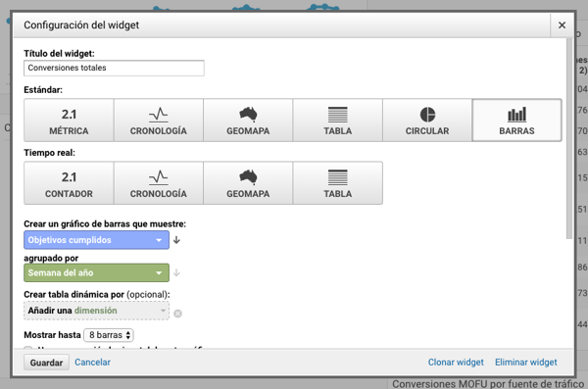Select the Barras bar chart widget

(516, 121)
